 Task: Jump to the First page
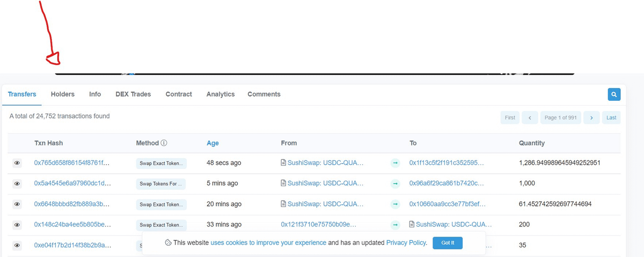(x=510, y=118)
